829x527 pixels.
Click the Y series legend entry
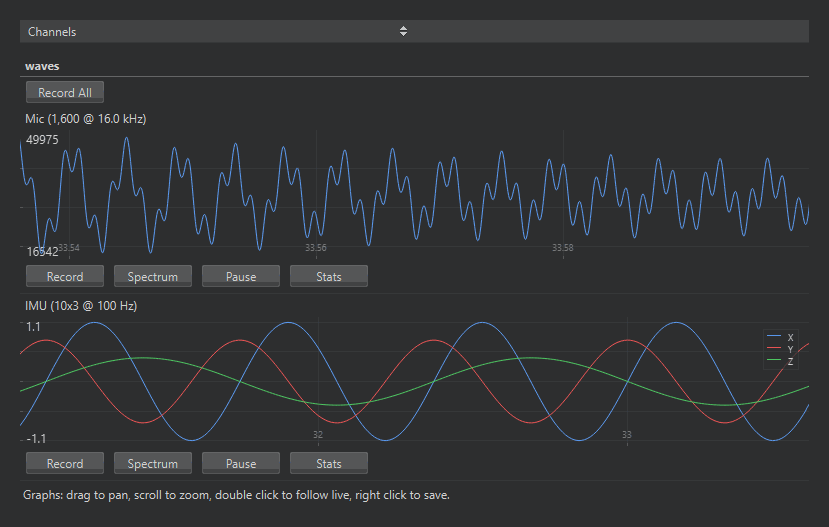click(780, 349)
